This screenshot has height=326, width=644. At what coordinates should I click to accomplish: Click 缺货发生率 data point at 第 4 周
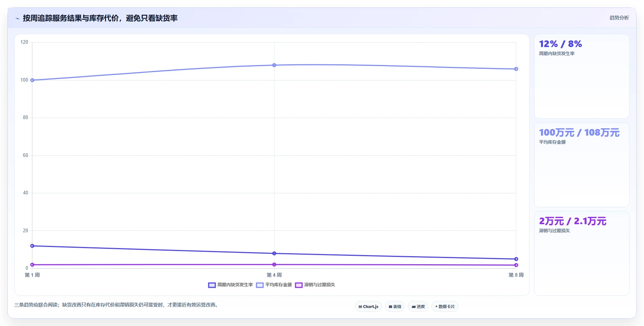pos(274,253)
